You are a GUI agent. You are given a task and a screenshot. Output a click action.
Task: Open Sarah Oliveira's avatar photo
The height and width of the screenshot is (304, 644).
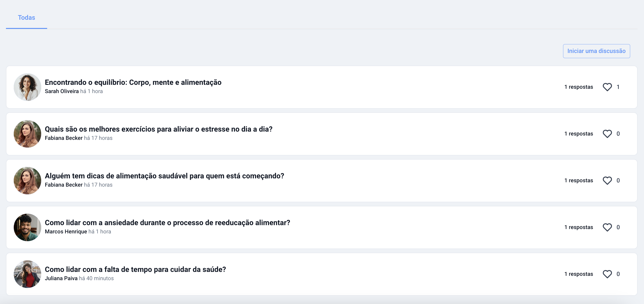pos(27,87)
